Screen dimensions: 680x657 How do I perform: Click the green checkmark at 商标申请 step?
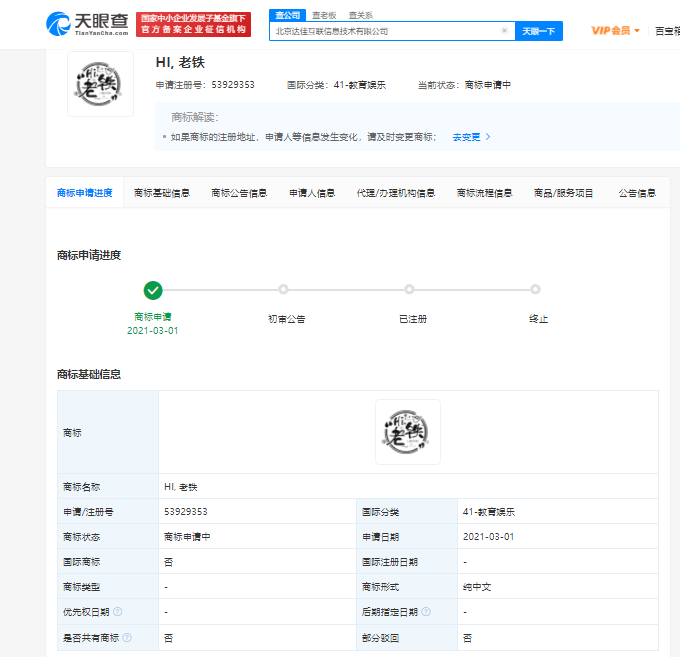pyautogui.click(x=153, y=290)
